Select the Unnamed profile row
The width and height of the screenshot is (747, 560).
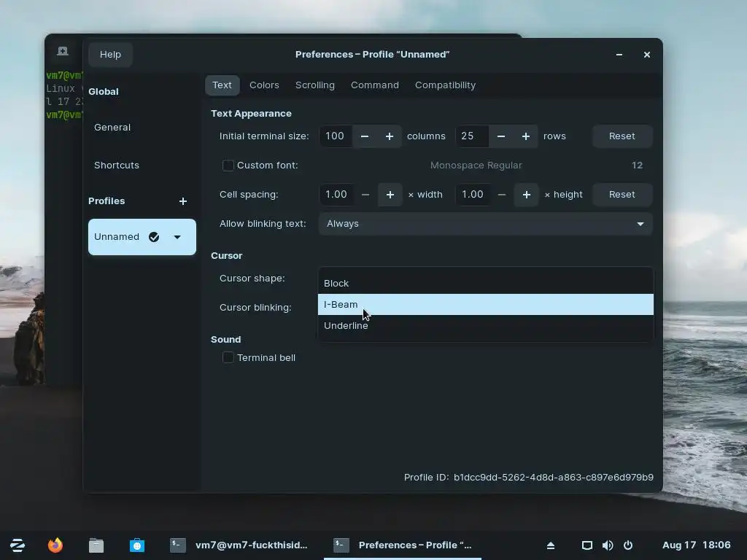(142, 237)
